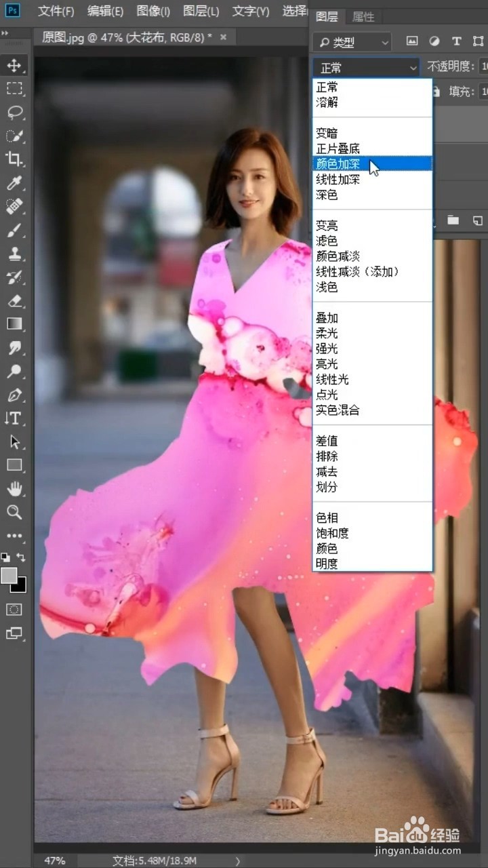Toggle pixel layer filter icon
This screenshot has width=488, height=868.
pyautogui.click(x=412, y=41)
